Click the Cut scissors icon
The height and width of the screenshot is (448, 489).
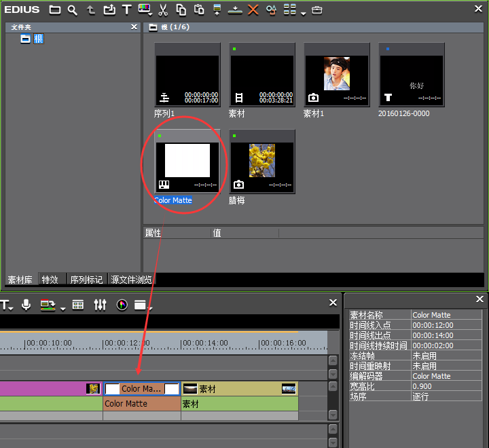tap(163, 10)
